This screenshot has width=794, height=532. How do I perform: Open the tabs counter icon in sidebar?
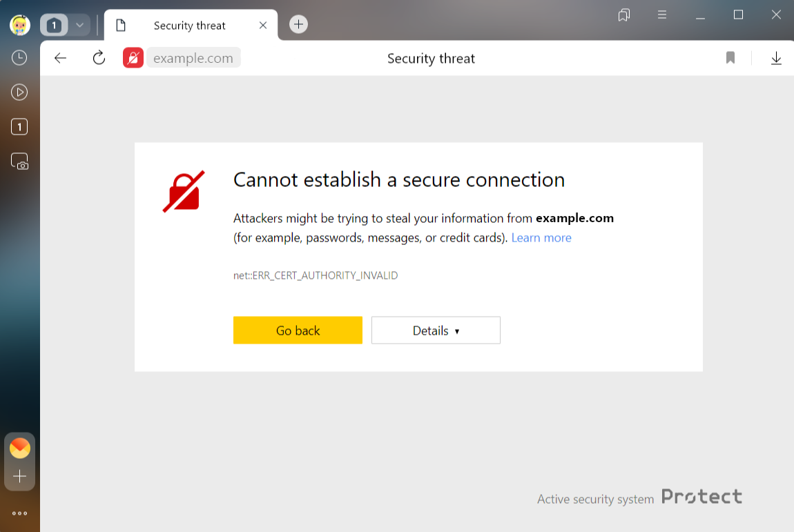[x=19, y=127]
